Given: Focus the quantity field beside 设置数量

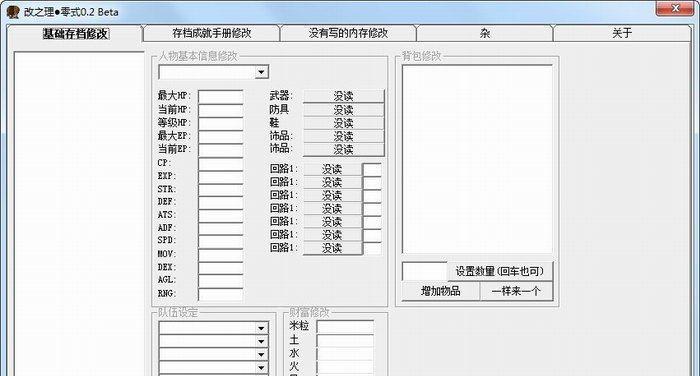Looking at the screenshot, I should click(x=424, y=271).
